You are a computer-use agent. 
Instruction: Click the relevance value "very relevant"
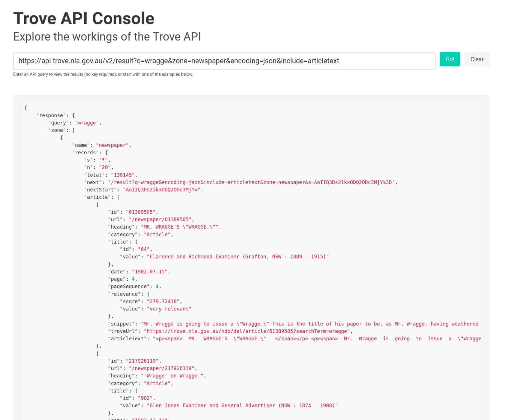point(169,309)
